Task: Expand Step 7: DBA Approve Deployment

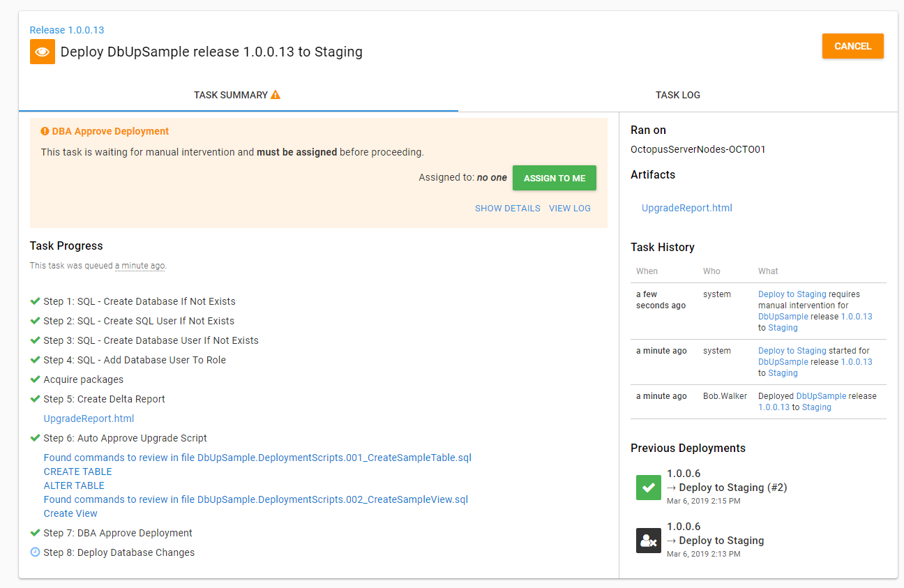Action: (117, 533)
